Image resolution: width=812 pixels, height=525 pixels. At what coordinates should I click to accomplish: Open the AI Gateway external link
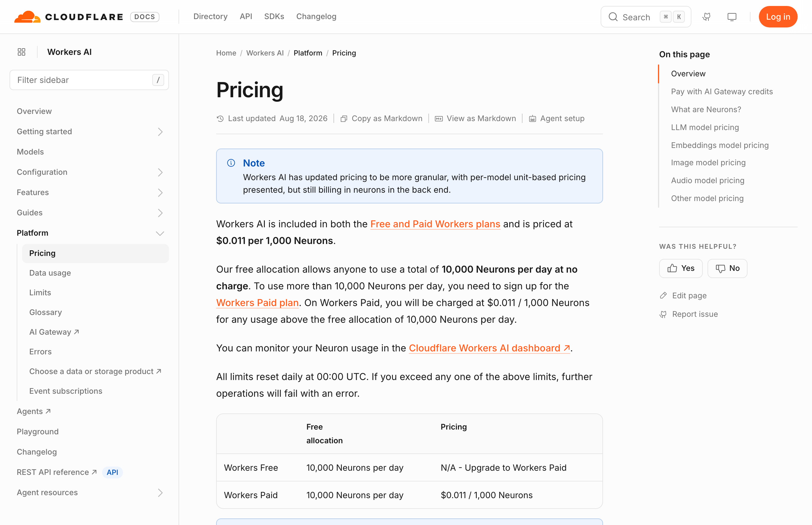[x=54, y=332]
